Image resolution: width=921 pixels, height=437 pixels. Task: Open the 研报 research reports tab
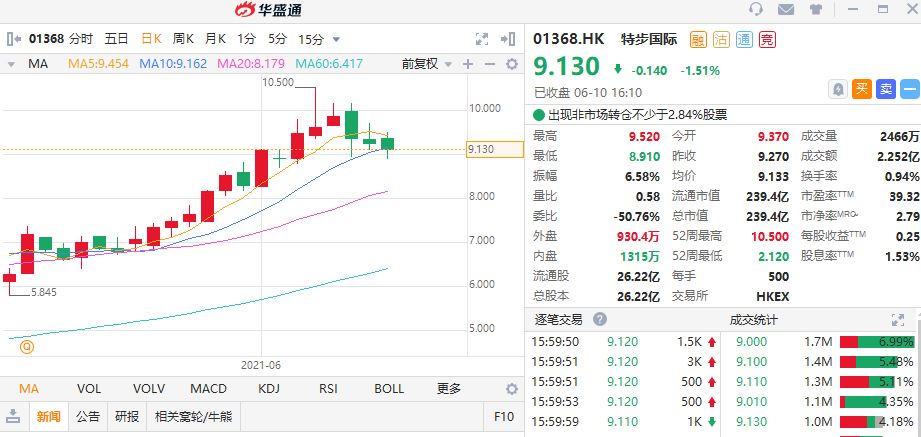point(127,417)
